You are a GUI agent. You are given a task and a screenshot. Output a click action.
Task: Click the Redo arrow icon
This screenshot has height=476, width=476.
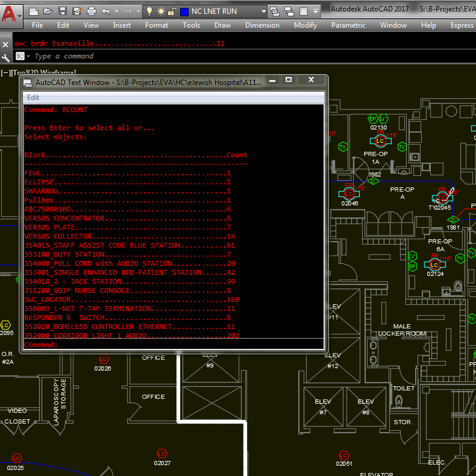pyautogui.click(x=128, y=11)
